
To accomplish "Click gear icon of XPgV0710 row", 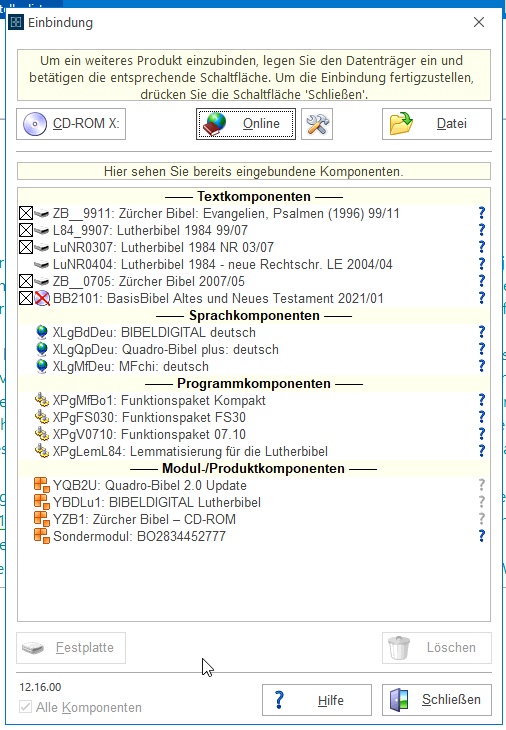I will tap(42, 434).
